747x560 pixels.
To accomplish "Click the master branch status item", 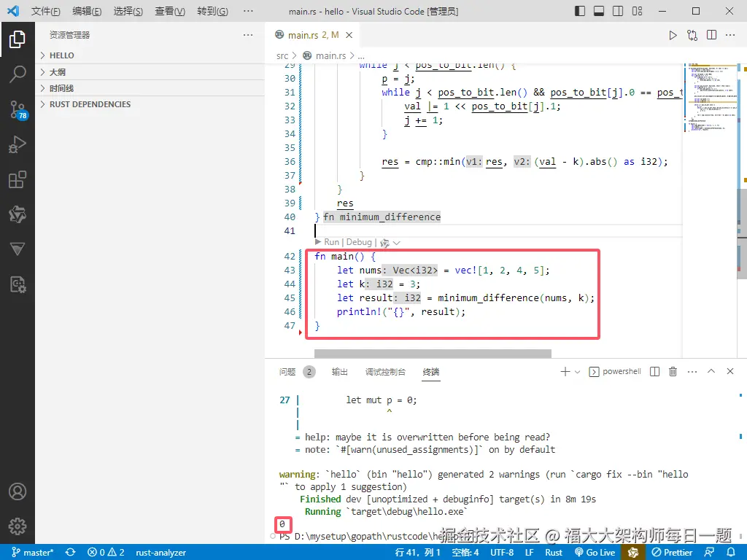I will click(32, 553).
